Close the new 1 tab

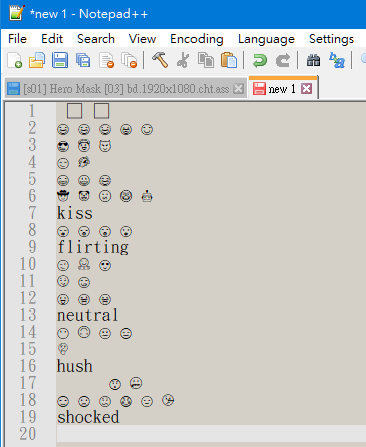(307, 89)
